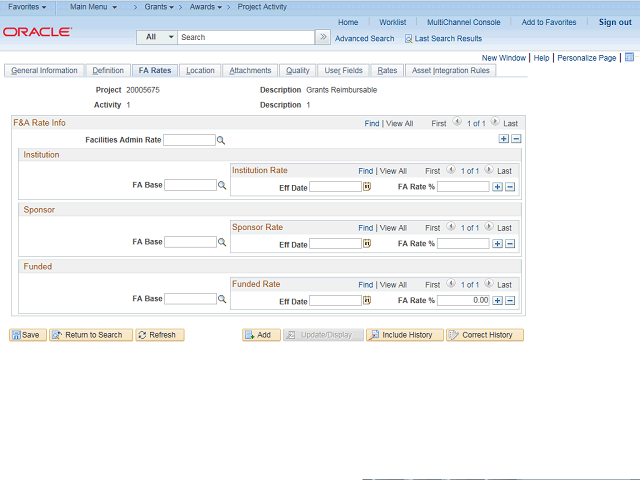Click the Save button
The image size is (640, 480).
[x=28, y=335]
